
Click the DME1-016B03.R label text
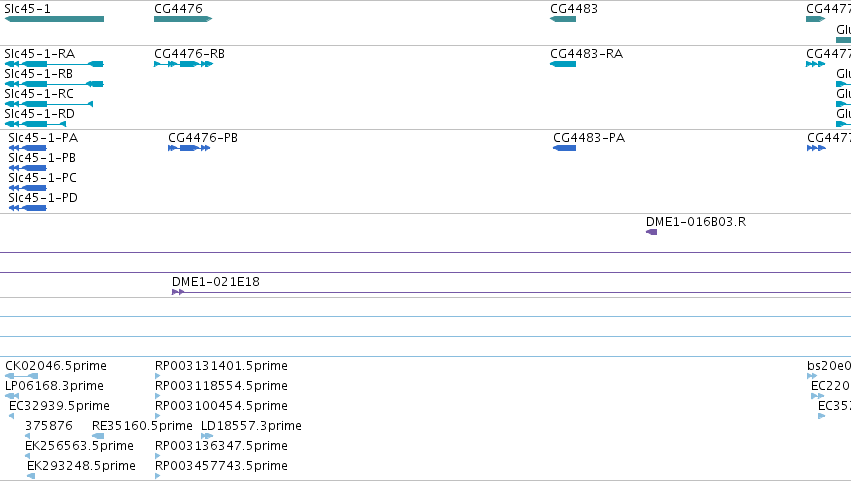696,222
